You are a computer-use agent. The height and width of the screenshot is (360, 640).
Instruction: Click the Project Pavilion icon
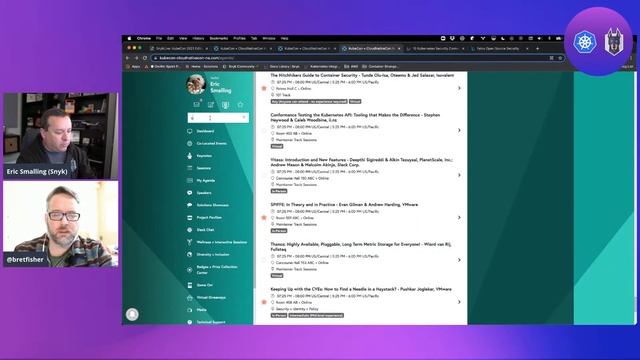coord(190,218)
